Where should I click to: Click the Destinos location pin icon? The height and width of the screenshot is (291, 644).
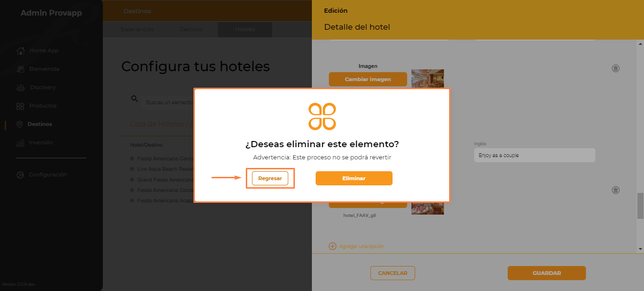coord(19,124)
